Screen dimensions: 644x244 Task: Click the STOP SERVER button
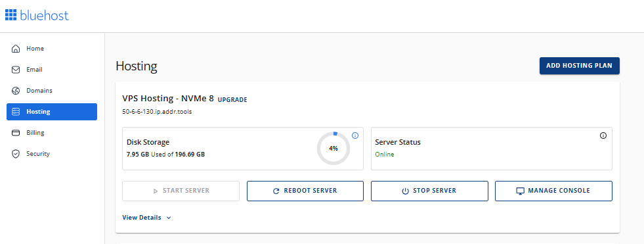(x=429, y=191)
